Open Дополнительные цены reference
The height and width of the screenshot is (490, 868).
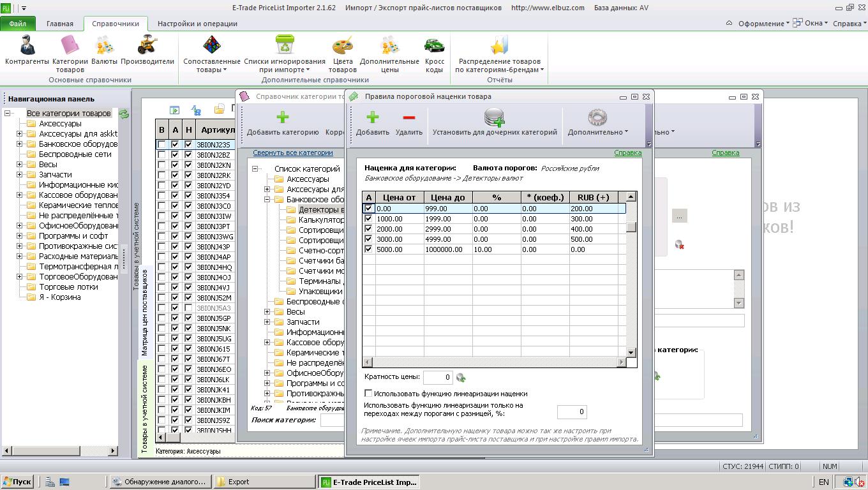[x=389, y=54]
